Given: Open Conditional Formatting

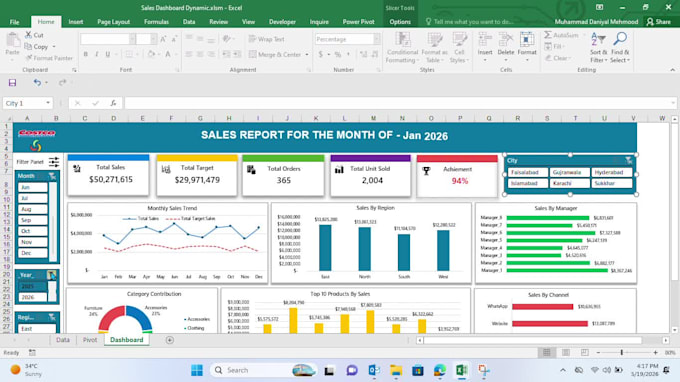Looking at the screenshot, I should click(402, 48).
